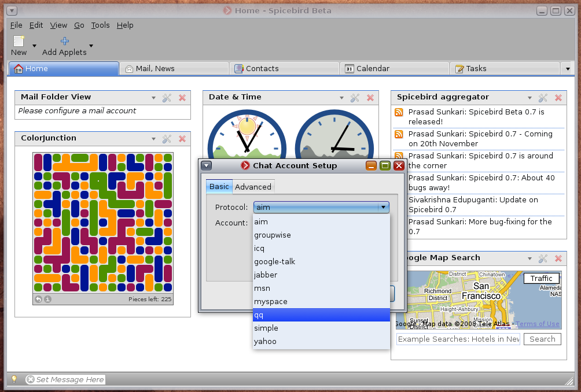This screenshot has width=581, height=392.
Task: Open the Help menu
Action: (125, 25)
